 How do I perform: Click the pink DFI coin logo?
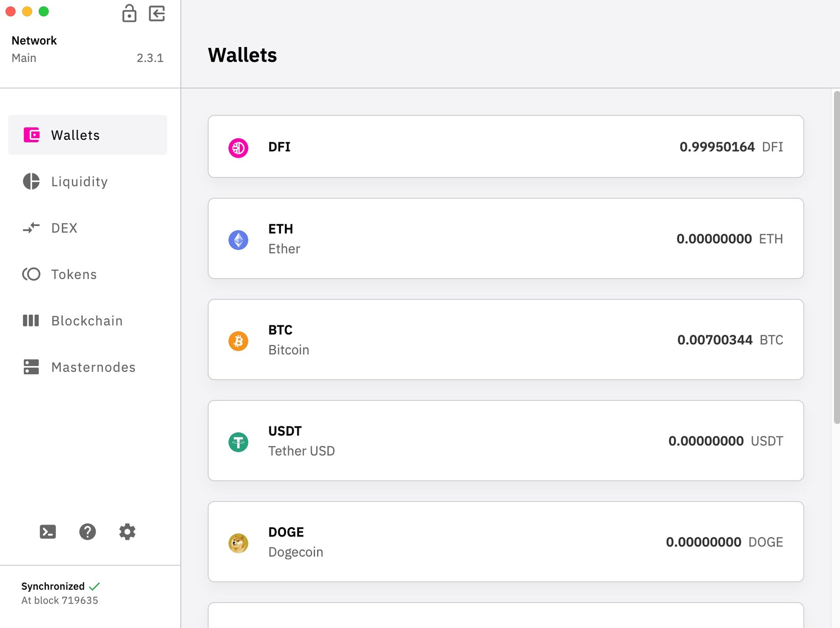238,148
